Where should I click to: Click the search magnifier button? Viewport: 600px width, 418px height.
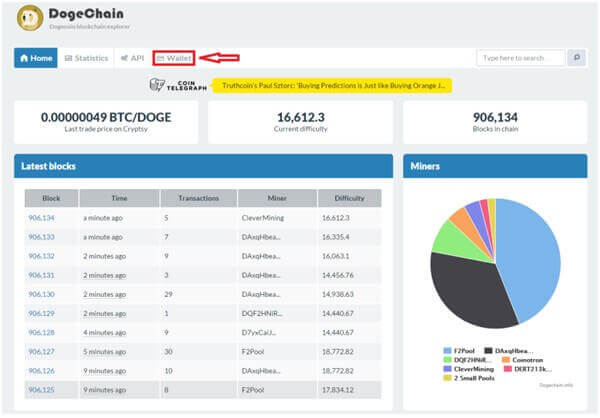[x=576, y=58]
